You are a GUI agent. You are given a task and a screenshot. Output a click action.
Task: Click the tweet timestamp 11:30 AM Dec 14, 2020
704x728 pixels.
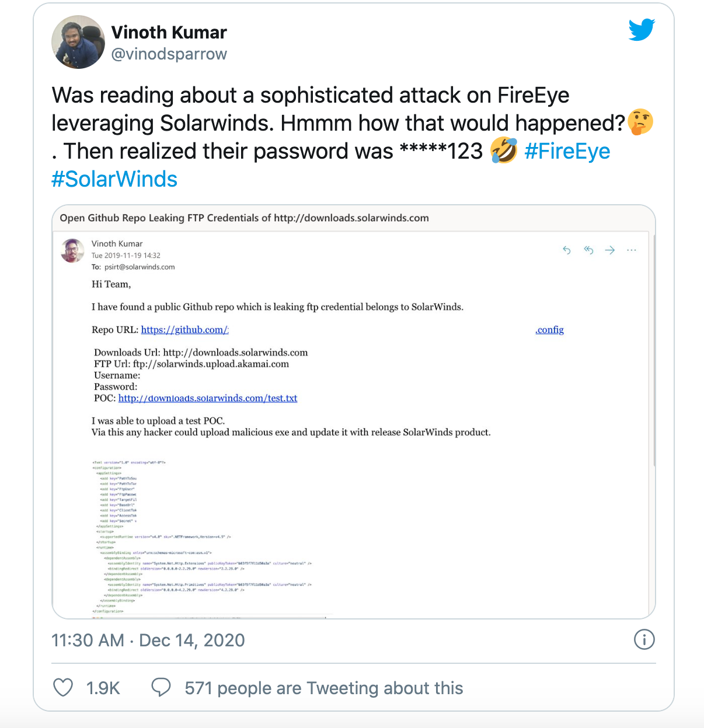[x=148, y=640]
